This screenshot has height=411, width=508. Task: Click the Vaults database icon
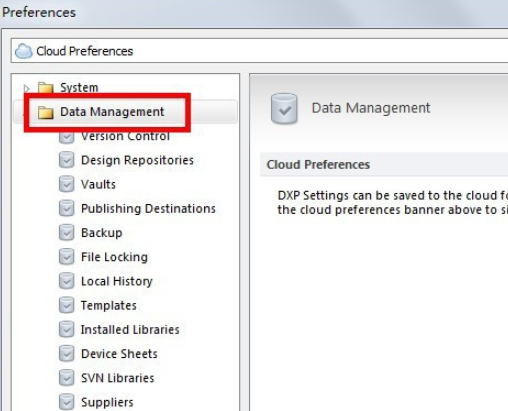click(67, 184)
